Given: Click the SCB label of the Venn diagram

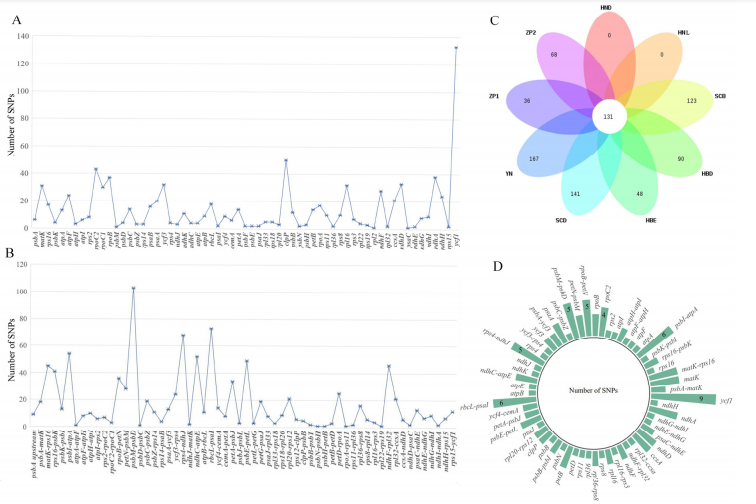Looking at the screenshot, I should click(720, 96).
